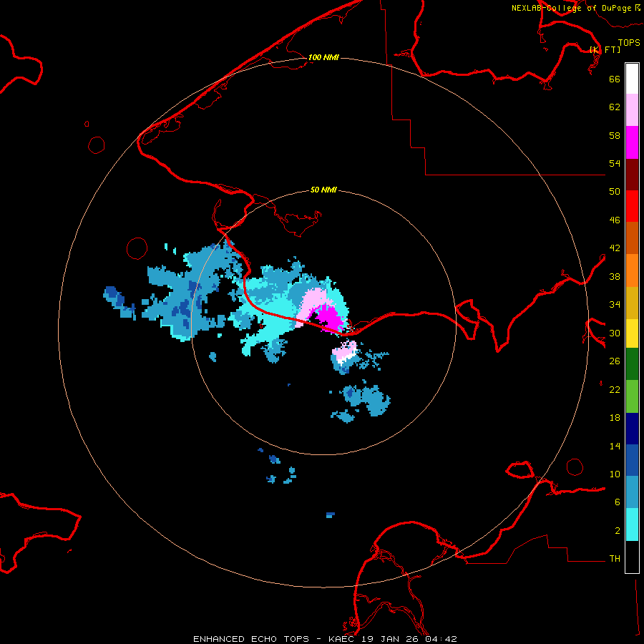644x644 pixels.
Task: Select the 66 value on the legend
Action: click(x=615, y=79)
